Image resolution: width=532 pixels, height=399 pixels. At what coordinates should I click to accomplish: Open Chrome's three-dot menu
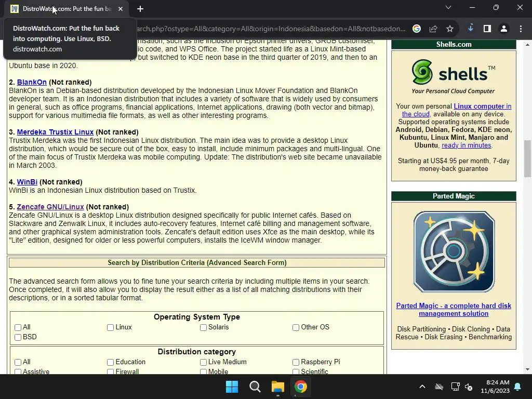click(x=521, y=29)
